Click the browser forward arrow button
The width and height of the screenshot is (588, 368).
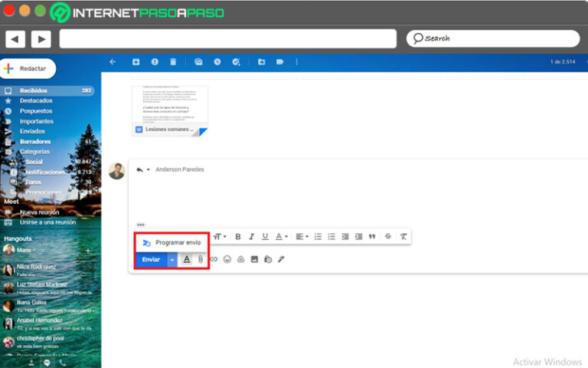click(x=41, y=39)
